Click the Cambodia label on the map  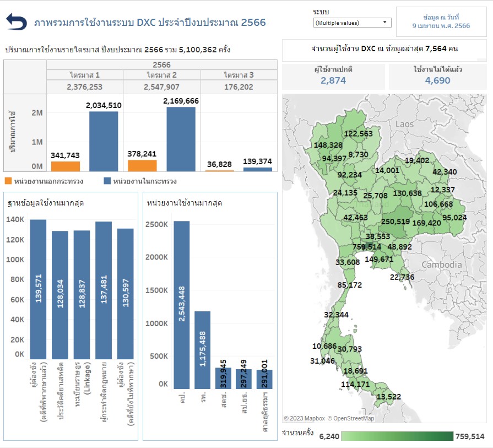(441, 265)
